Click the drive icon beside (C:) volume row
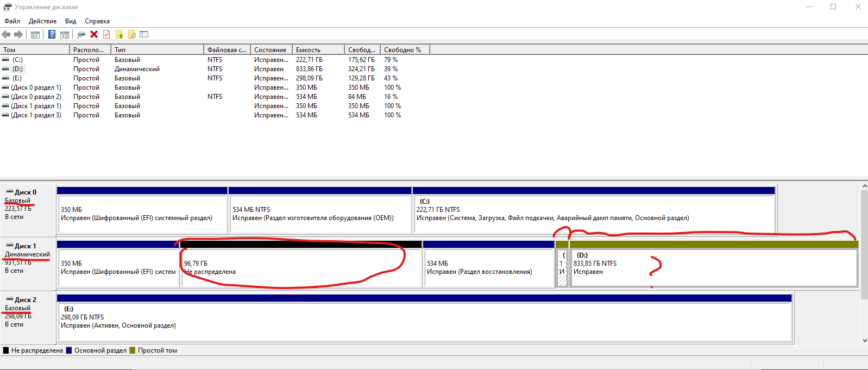Viewport: 868px width, 370px height. (6, 60)
